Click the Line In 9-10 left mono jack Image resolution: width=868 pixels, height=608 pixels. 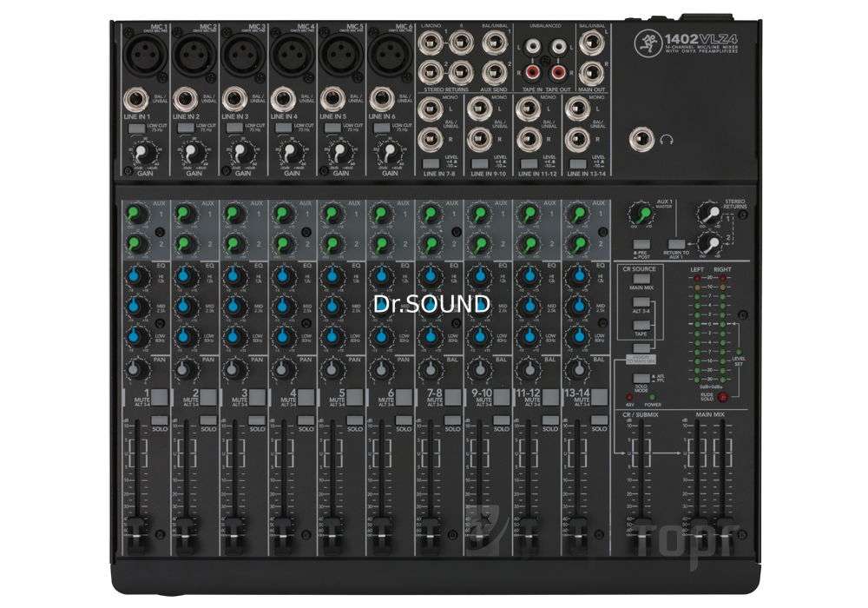pos(479,109)
